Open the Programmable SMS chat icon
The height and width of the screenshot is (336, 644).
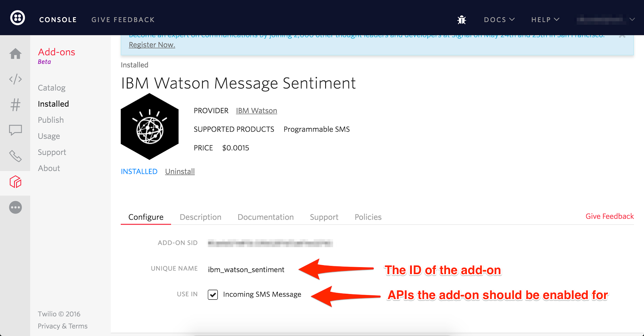15,130
